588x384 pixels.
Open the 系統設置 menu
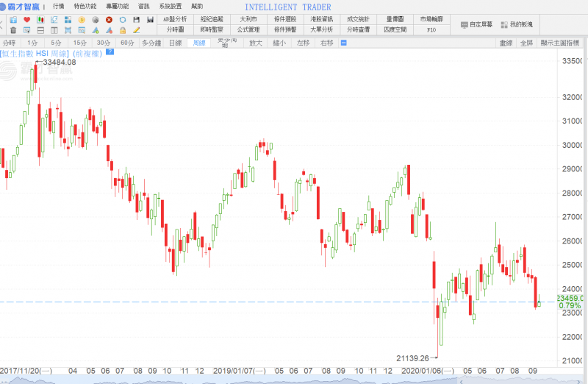click(x=171, y=6)
